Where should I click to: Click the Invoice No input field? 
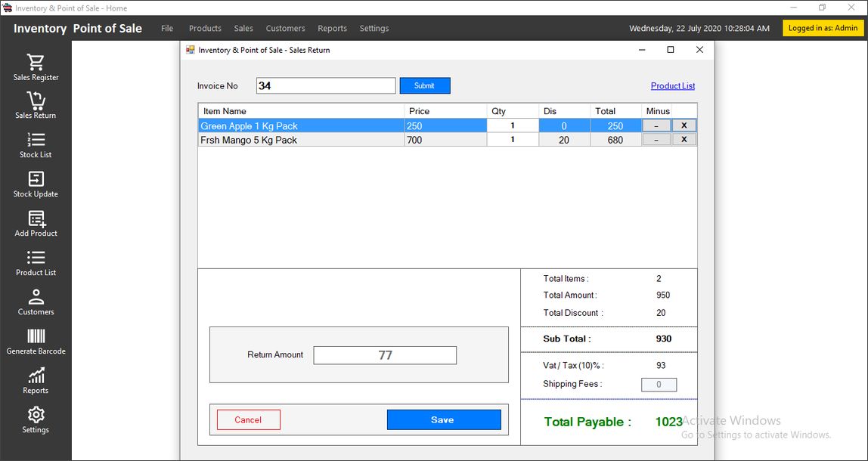pyautogui.click(x=325, y=86)
